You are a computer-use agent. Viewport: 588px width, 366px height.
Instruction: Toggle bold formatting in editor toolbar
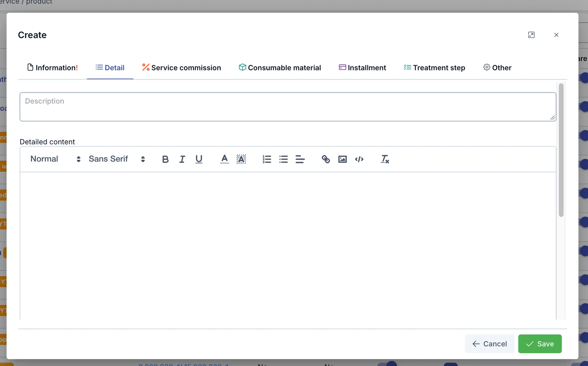pos(165,159)
